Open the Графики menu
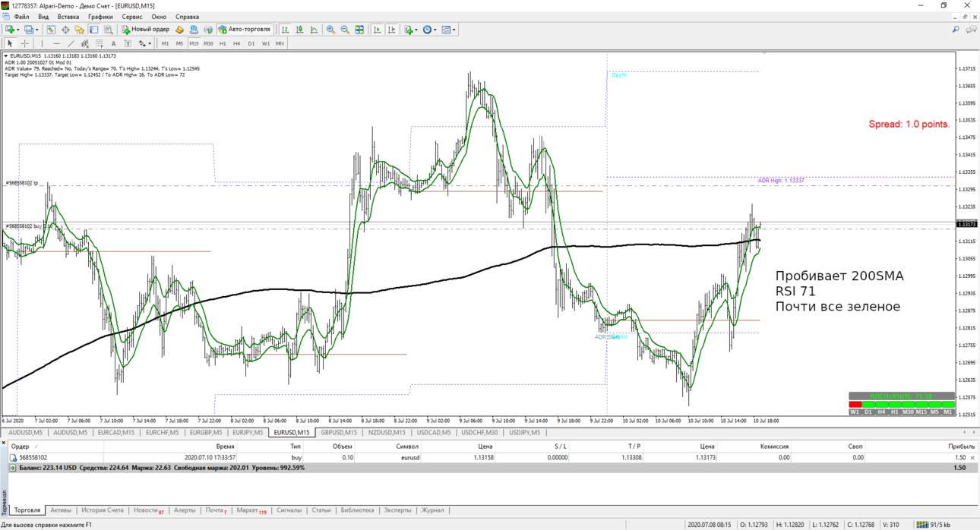Viewport: 980px width, 530px height. (100, 17)
